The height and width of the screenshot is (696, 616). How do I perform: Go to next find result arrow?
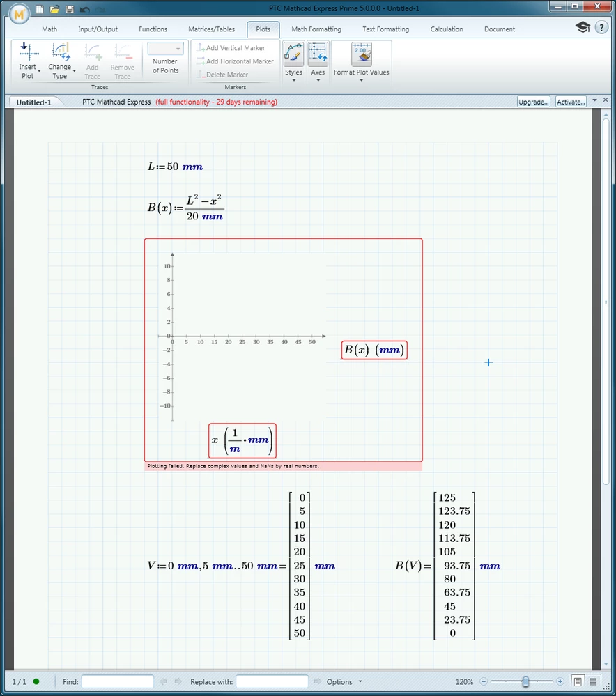(x=178, y=681)
